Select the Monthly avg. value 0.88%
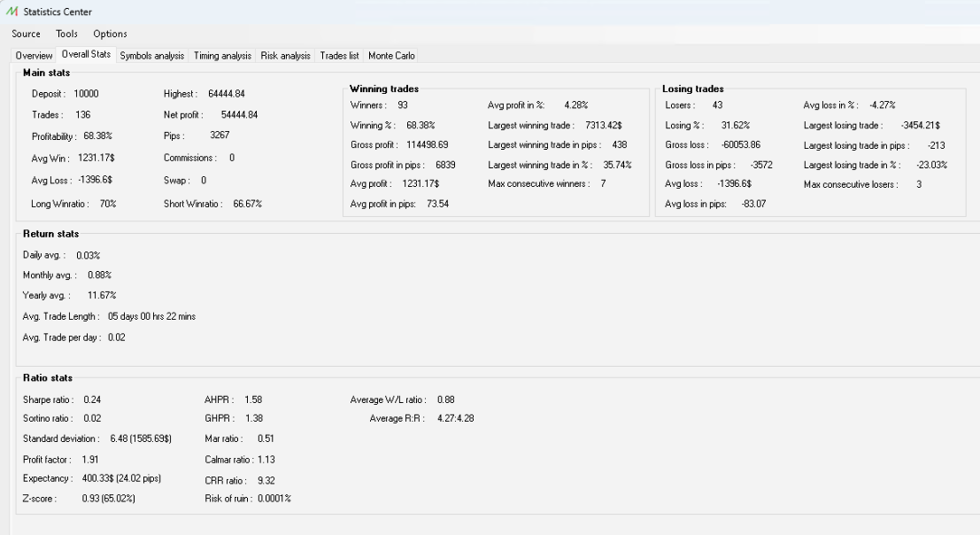Screen dimensions: 980x535 [99, 275]
